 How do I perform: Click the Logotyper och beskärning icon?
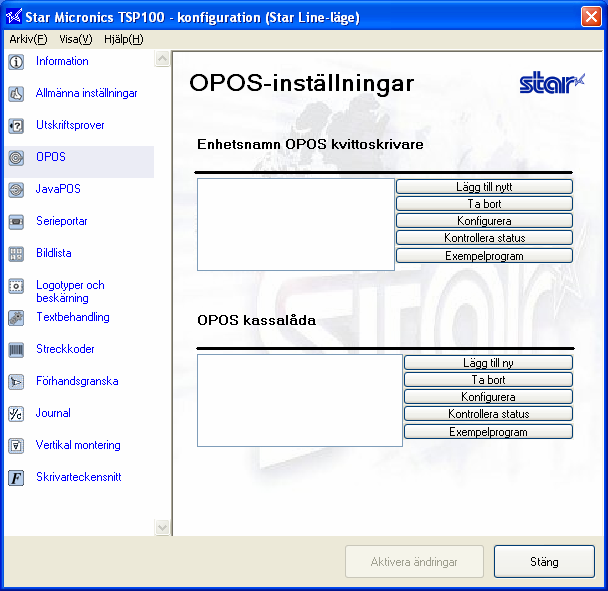tap(16, 286)
